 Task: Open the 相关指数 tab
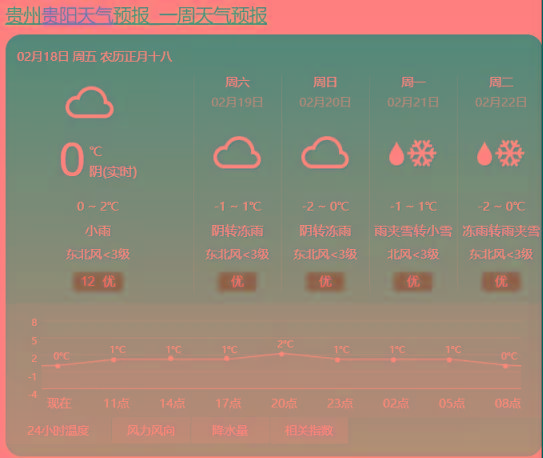309,431
